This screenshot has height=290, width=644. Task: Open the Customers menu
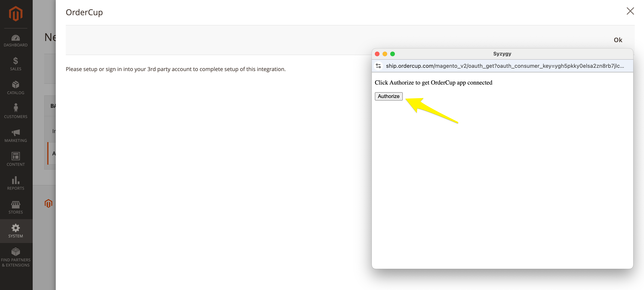(16, 111)
